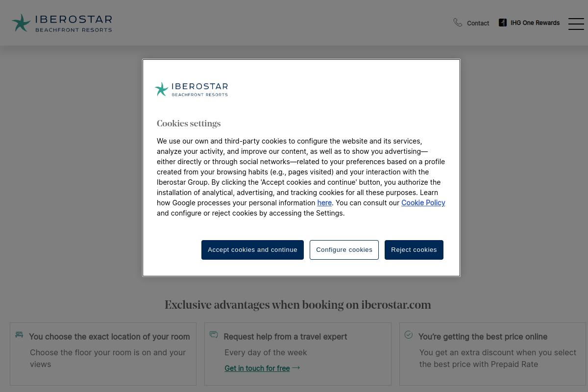The width and height of the screenshot is (588, 392).
Task: Click the Iberostar logo in the page header
Action: coord(62,23)
